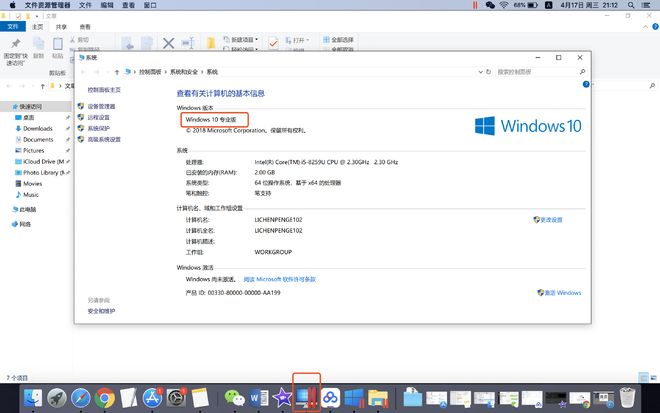This screenshot has height=413, width=660.
Task: Click the New folder icon in ribbon
Action: pyautogui.click(x=211, y=43)
